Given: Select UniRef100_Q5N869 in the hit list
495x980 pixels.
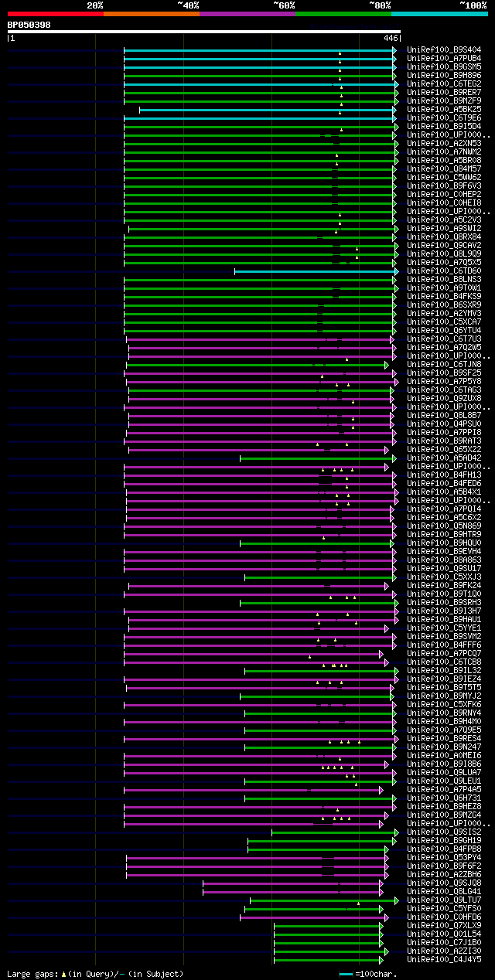Looking at the screenshot, I should [x=444, y=526].
